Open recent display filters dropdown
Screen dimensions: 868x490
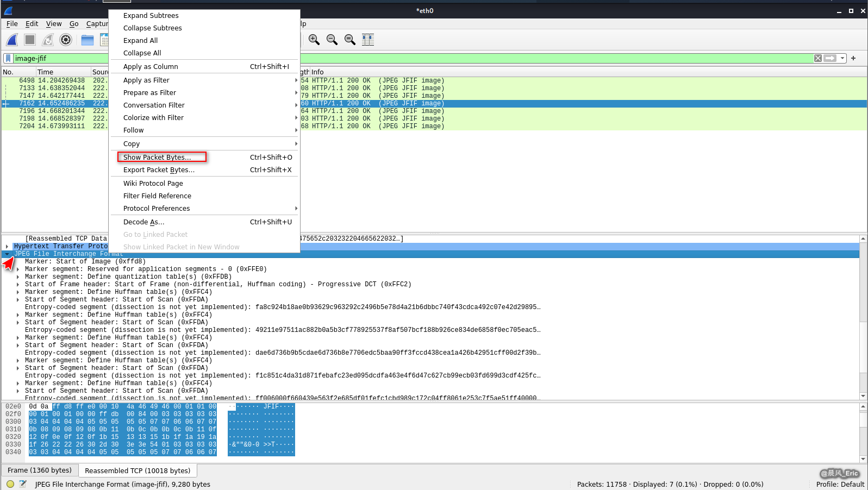[842, 58]
